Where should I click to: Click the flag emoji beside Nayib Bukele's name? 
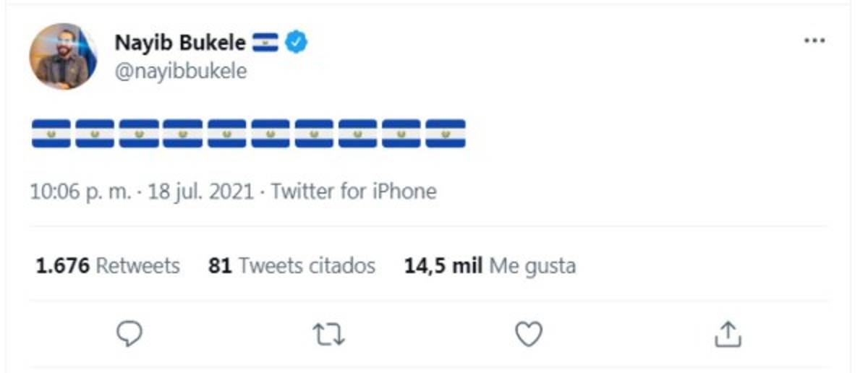(x=265, y=43)
